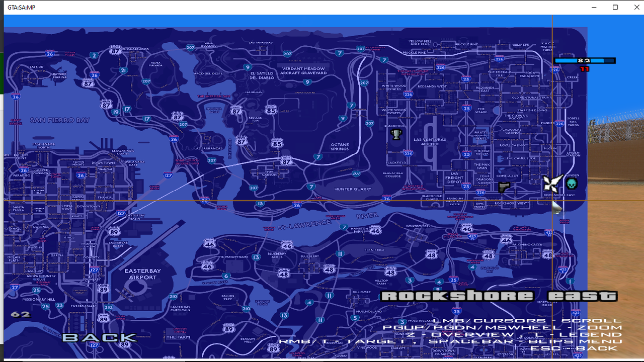Click THE CAMEL'S TOE label
Viewport: 644px width, 362px height.
click(x=521, y=158)
